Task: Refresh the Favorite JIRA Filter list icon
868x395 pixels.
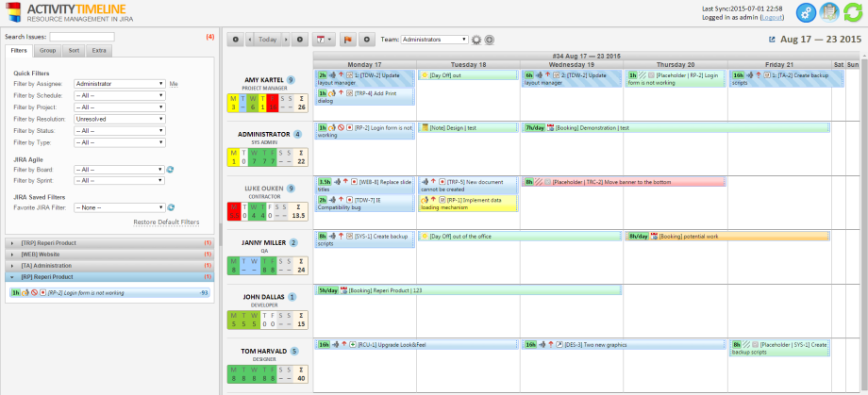Action: pyautogui.click(x=171, y=206)
